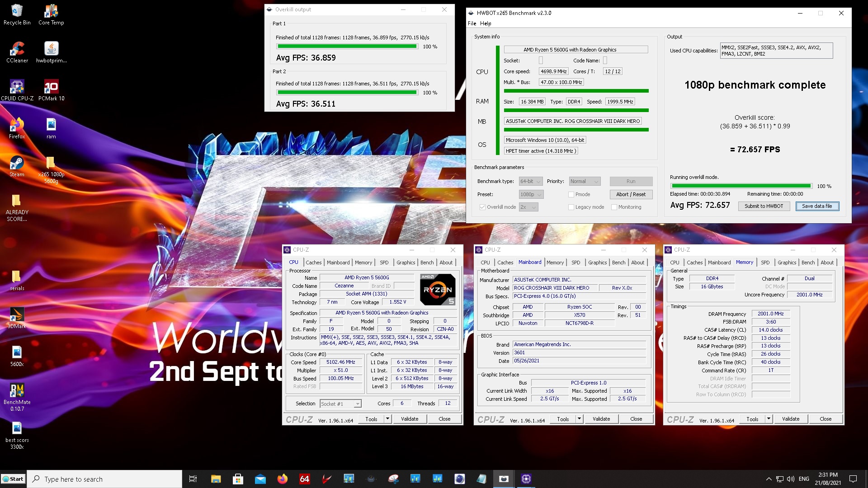Screen dimensions: 868x488
Task: Enable the Monitoring checkbox
Action: coord(614,207)
